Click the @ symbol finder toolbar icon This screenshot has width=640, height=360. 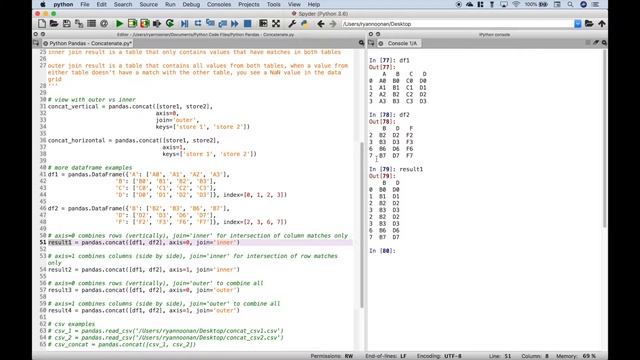click(x=104, y=24)
